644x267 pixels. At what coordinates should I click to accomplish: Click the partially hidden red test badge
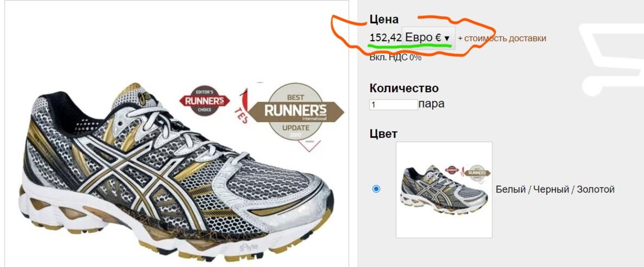click(242, 106)
